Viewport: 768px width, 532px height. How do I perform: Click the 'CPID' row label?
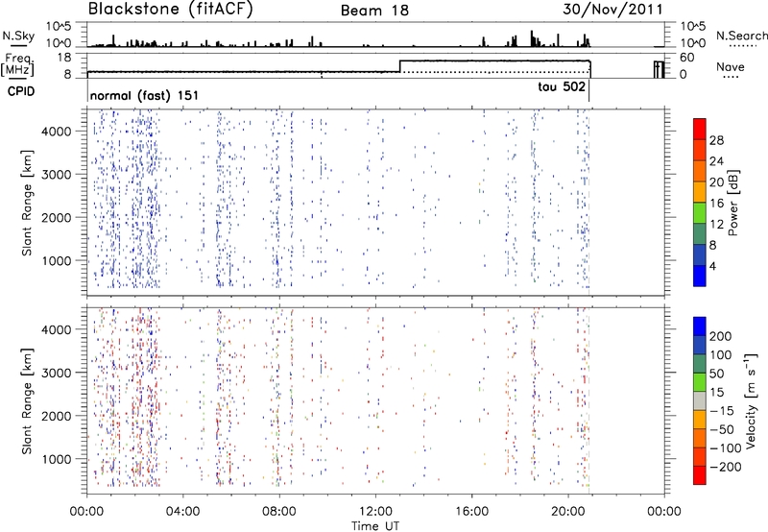pos(21,91)
